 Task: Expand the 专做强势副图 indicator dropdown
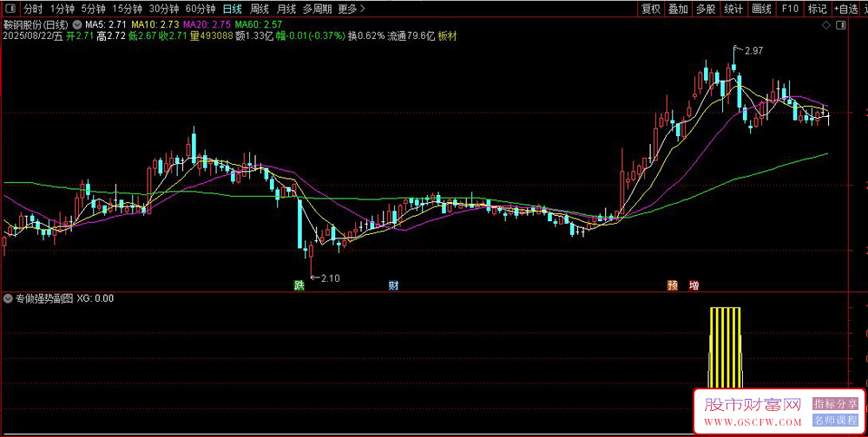pyautogui.click(x=9, y=299)
